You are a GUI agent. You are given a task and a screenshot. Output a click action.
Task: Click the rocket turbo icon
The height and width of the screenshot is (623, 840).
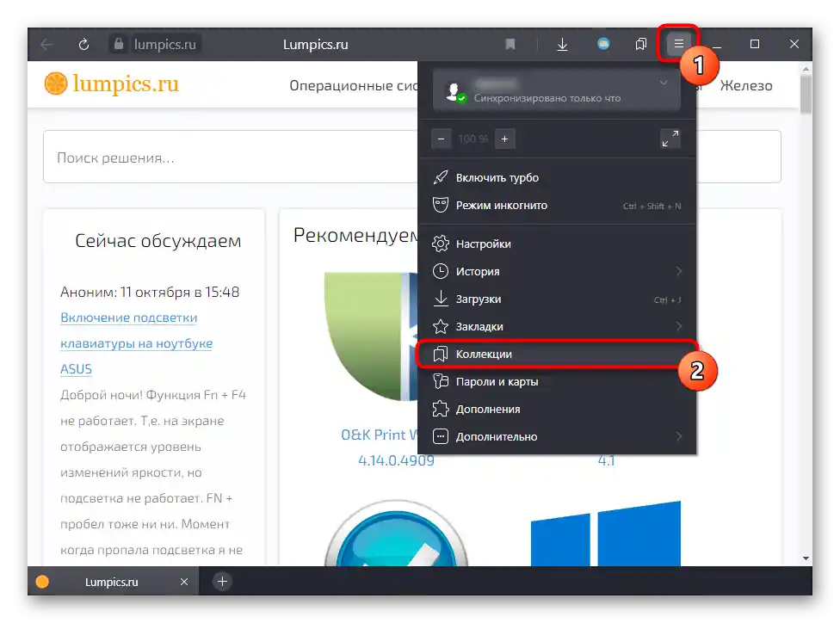coord(441,177)
